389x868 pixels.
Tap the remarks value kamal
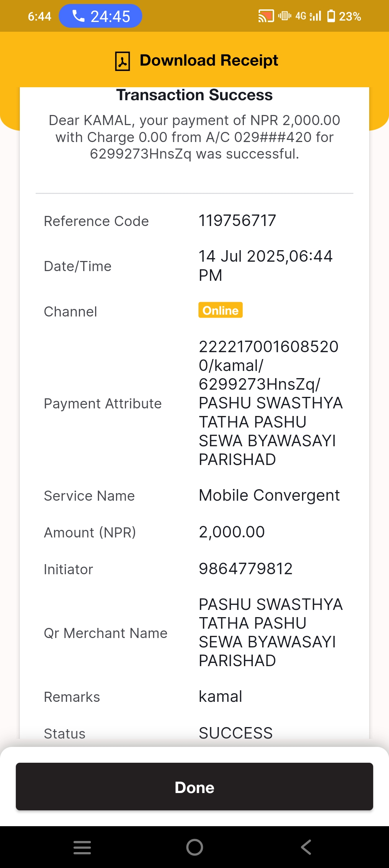220,696
